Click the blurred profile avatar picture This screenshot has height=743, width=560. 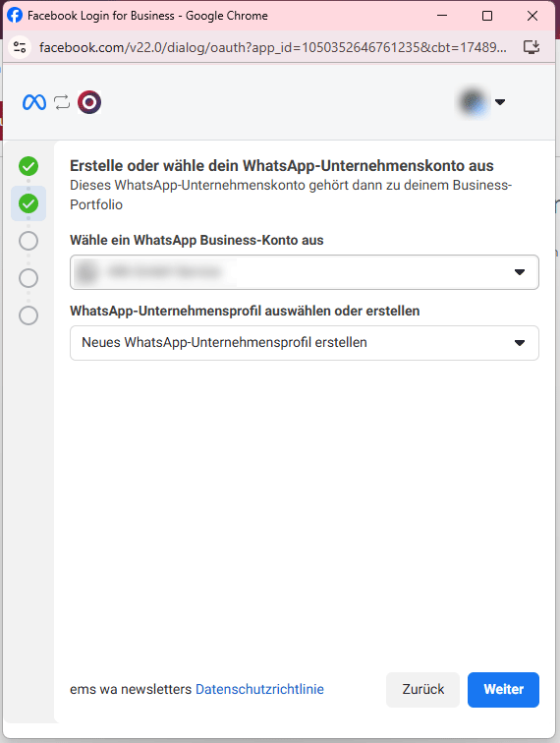(473, 102)
